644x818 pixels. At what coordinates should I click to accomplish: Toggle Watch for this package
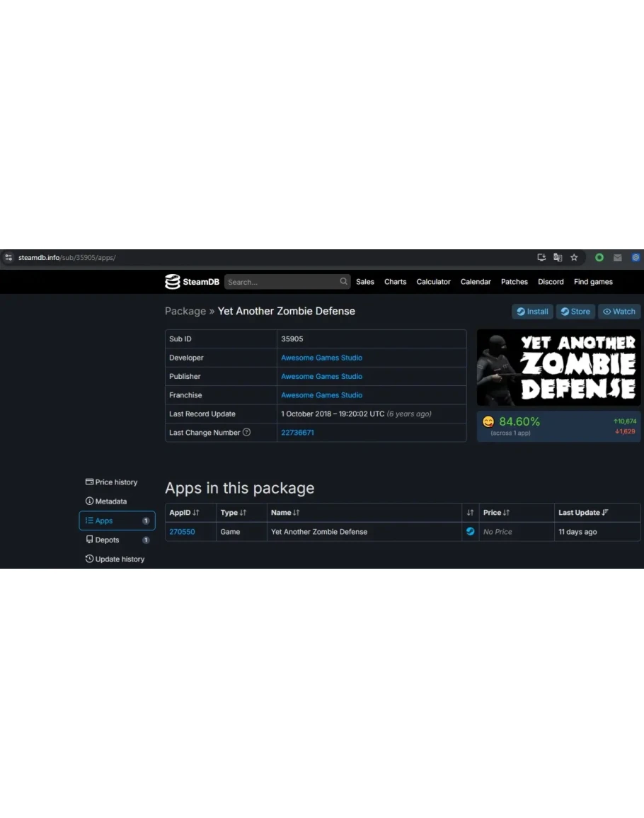click(619, 312)
